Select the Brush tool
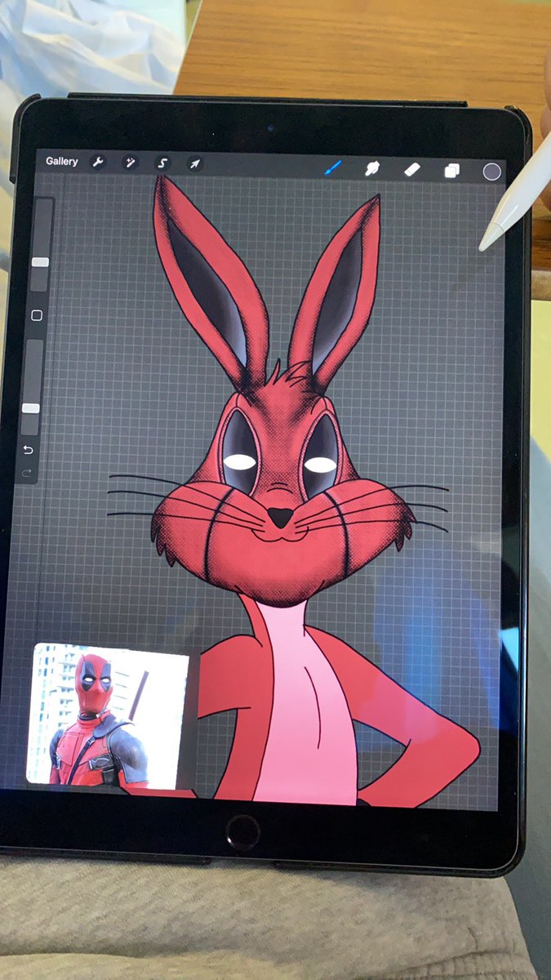551x980 pixels. [x=332, y=168]
